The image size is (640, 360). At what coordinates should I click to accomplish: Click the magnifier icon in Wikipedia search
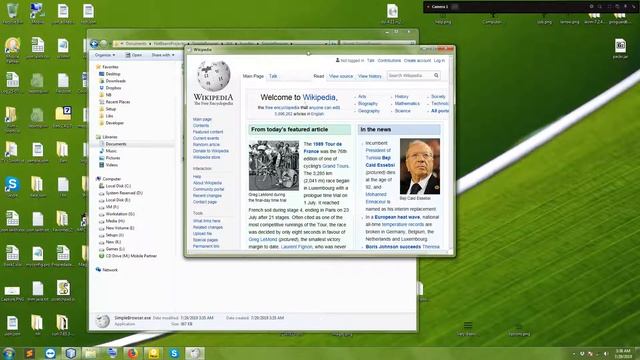436,76
